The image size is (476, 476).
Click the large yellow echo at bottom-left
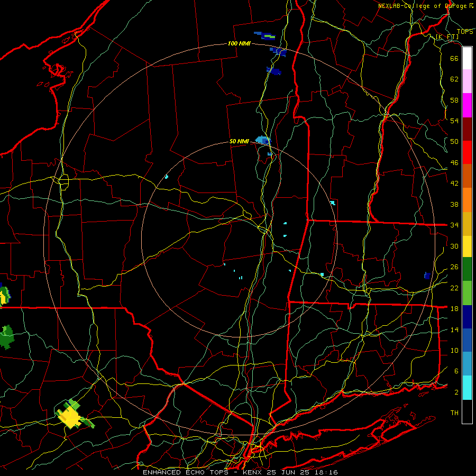pyautogui.click(x=71, y=417)
